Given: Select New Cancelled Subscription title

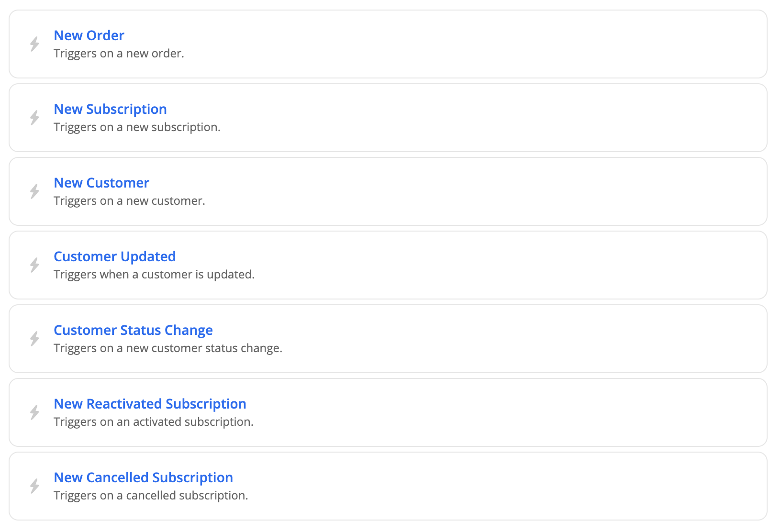Looking at the screenshot, I should [x=143, y=477].
